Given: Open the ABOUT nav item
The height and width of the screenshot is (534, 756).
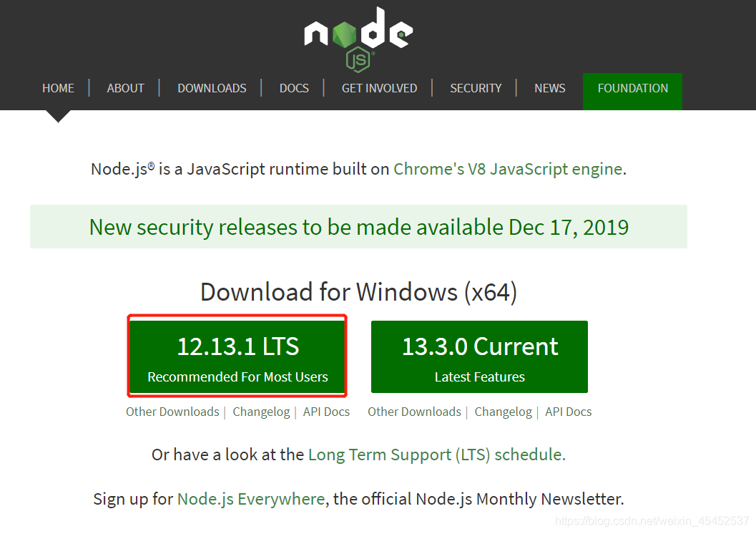Looking at the screenshot, I should [x=125, y=88].
